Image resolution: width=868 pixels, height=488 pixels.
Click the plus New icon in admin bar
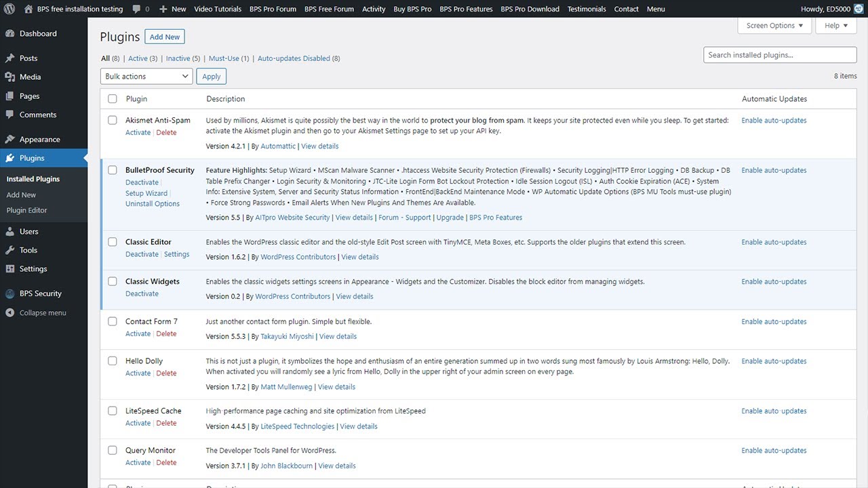tap(163, 9)
